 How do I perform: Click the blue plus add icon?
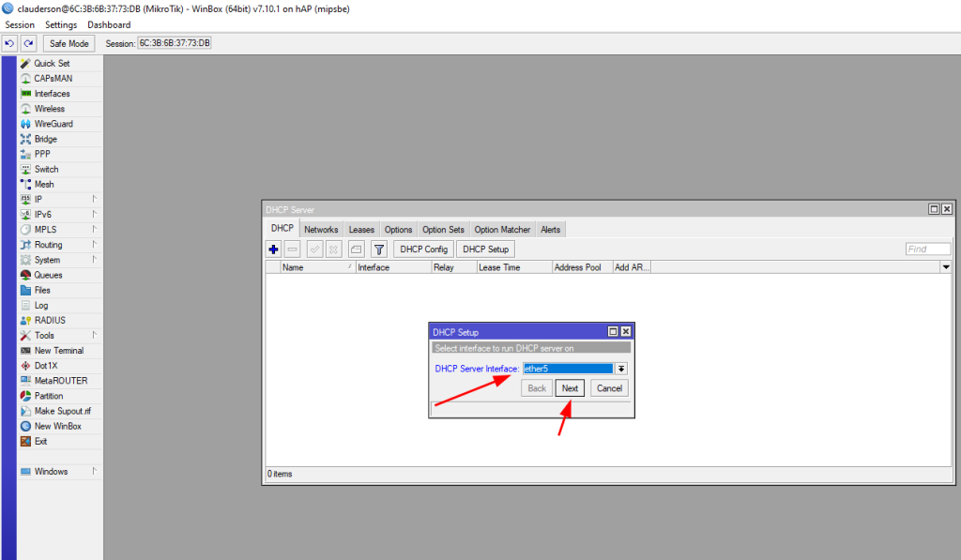coord(274,250)
